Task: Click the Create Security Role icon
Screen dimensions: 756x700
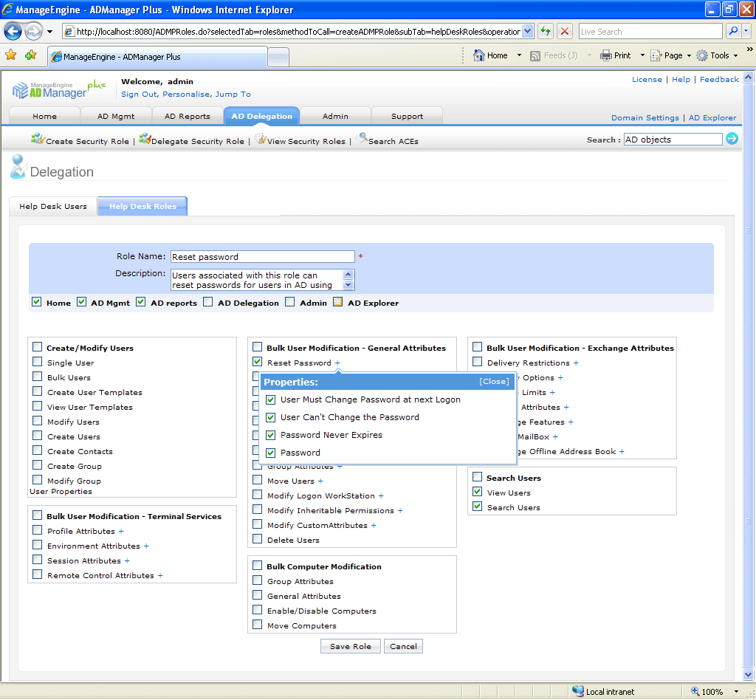Action: [x=38, y=139]
